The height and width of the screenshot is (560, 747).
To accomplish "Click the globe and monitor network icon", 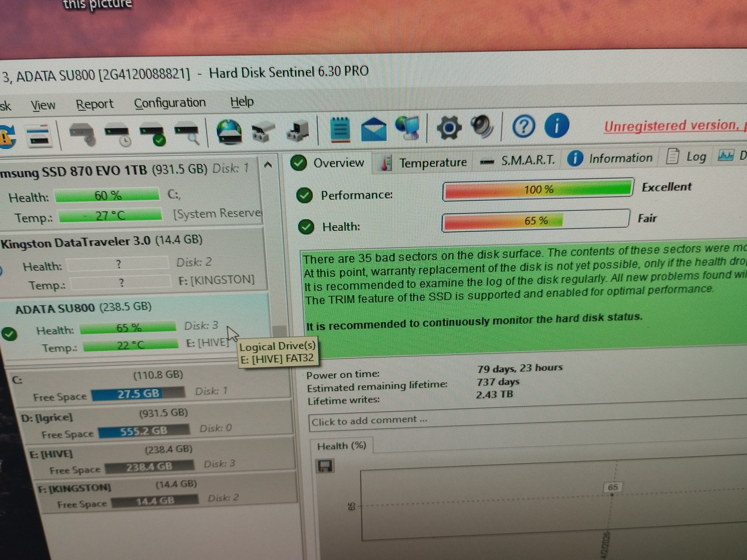I will click(407, 129).
